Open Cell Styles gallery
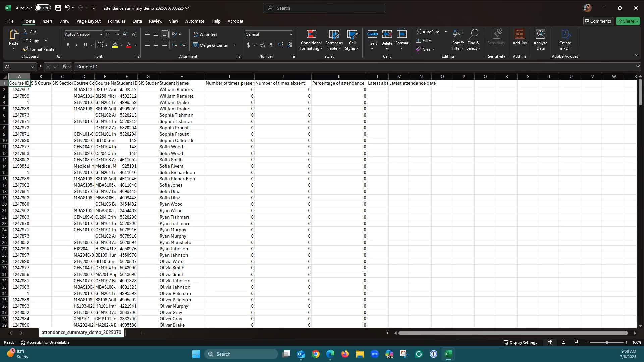Viewport: 644px width, 362px height. 352,40
